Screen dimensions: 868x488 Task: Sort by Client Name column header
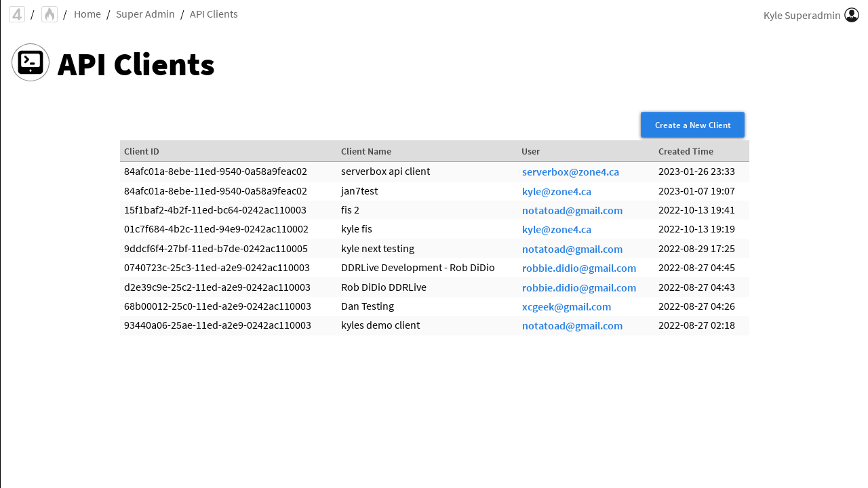pos(366,151)
